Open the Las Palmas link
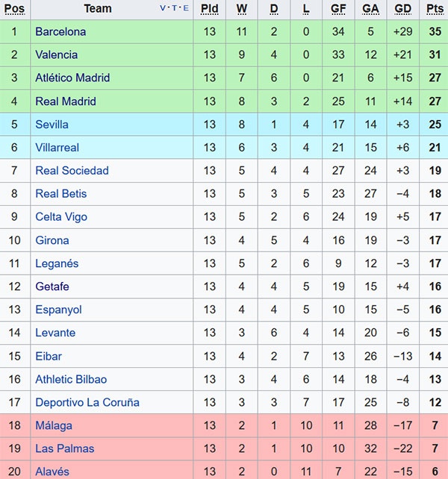Image resolution: width=448 pixels, height=479 pixels. tap(63, 449)
